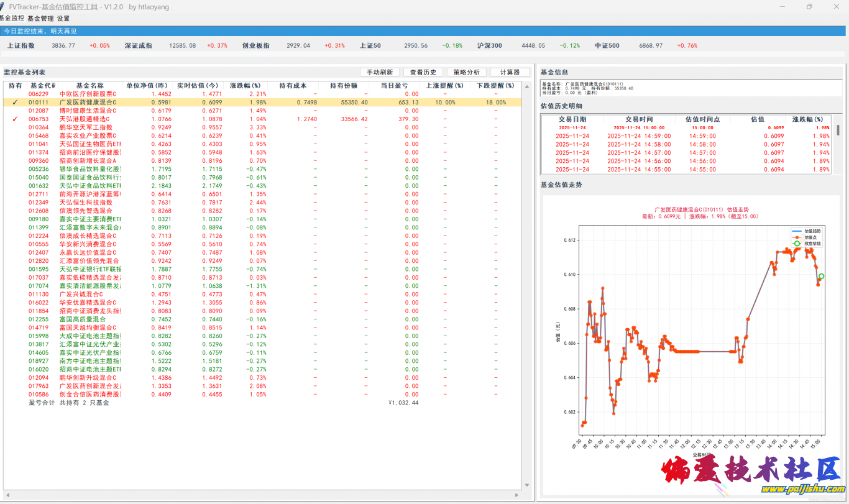Click the restore window icon
The image size is (849, 504).
point(809,7)
